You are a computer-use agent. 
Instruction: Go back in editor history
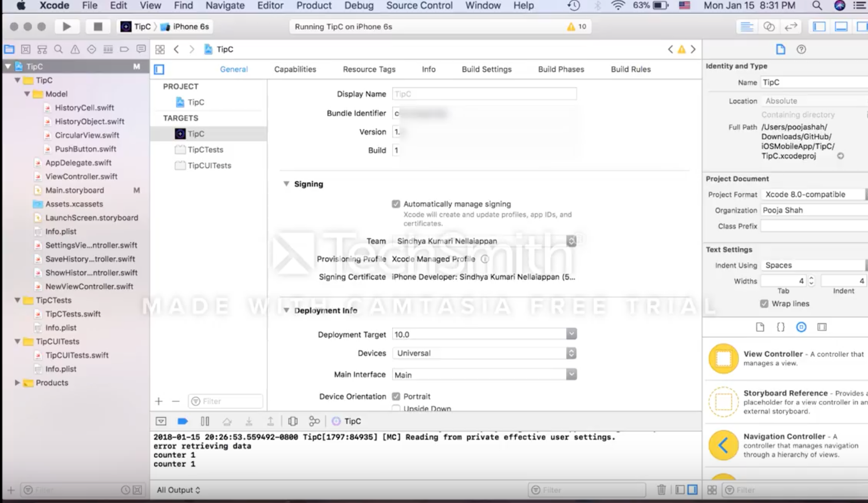click(176, 49)
